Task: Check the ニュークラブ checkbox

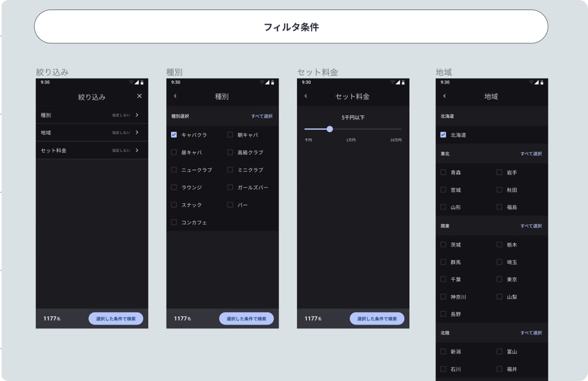Action: point(174,170)
